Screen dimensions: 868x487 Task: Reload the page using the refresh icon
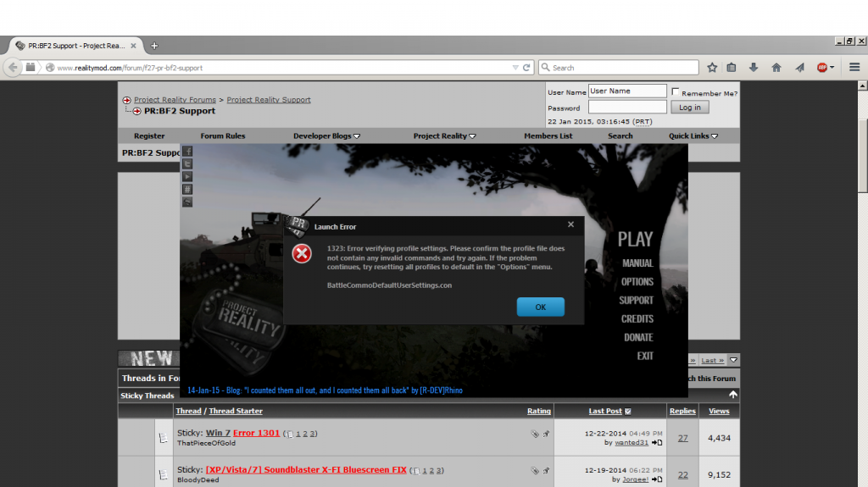526,68
